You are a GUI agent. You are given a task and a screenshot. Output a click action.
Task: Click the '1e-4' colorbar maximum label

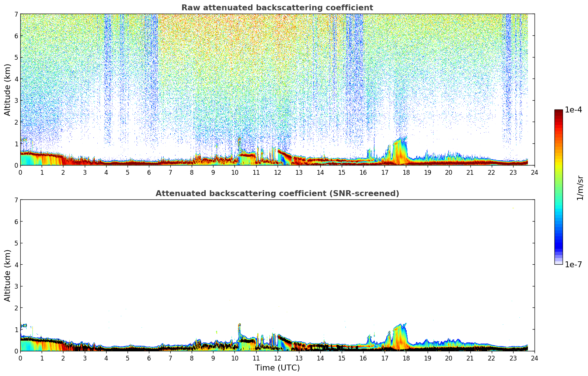click(x=573, y=110)
